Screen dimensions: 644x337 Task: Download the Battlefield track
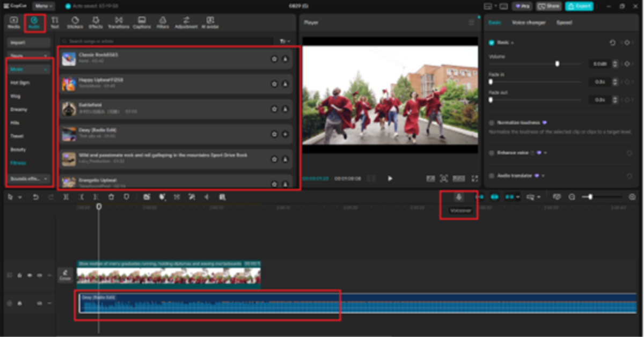(x=285, y=109)
